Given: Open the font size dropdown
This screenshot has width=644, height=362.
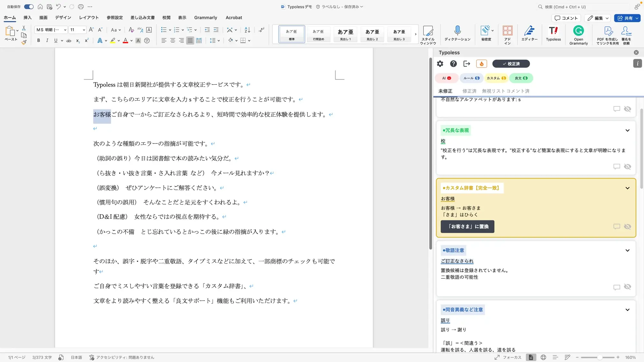Looking at the screenshot, I should (x=84, y=30).
